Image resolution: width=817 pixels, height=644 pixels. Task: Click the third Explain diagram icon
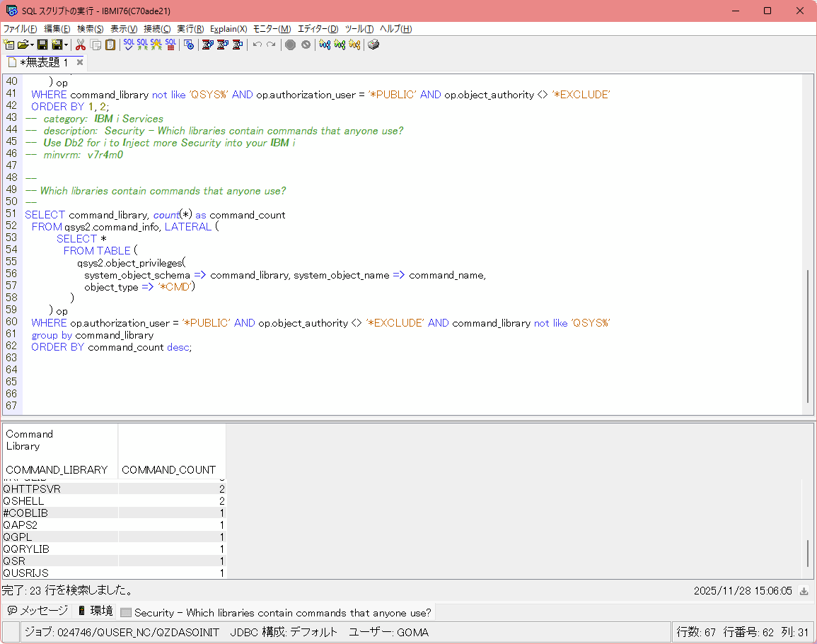[354, 45]
